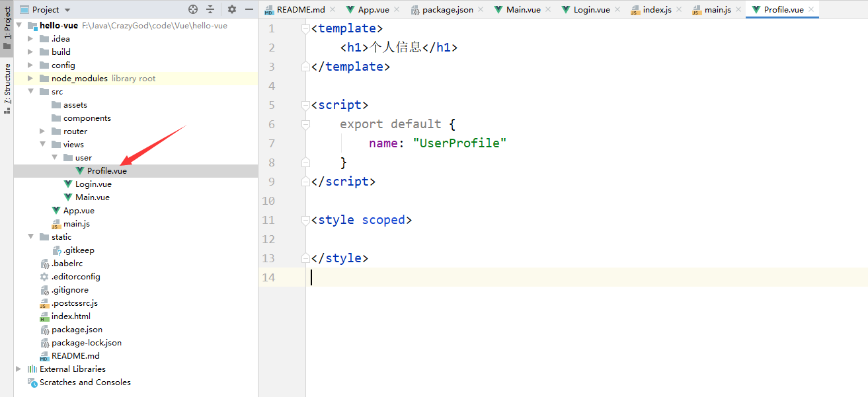Select index.html in project tree
868x397 pixels.
click(x=71, y=316)
